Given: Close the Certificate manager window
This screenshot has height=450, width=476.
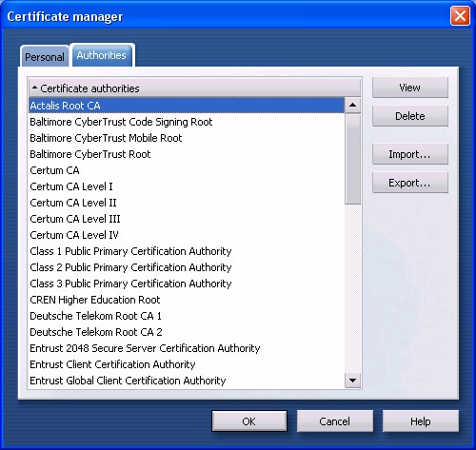Looking at the screenshot, I should click(x=460, y=16).
